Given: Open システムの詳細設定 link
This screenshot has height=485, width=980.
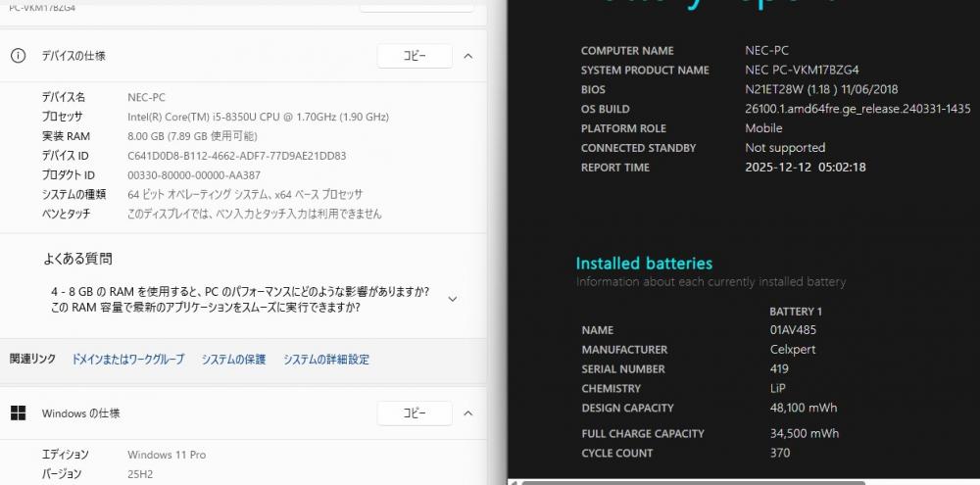Looking at the screenshot, I should pyautogui.click(x=326, y=360).
